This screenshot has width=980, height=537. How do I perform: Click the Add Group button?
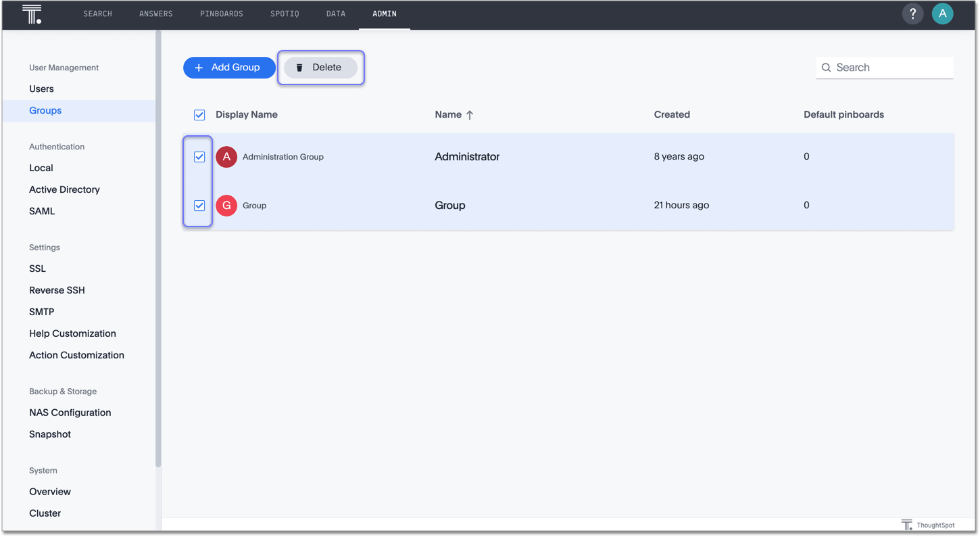point(228,68)
